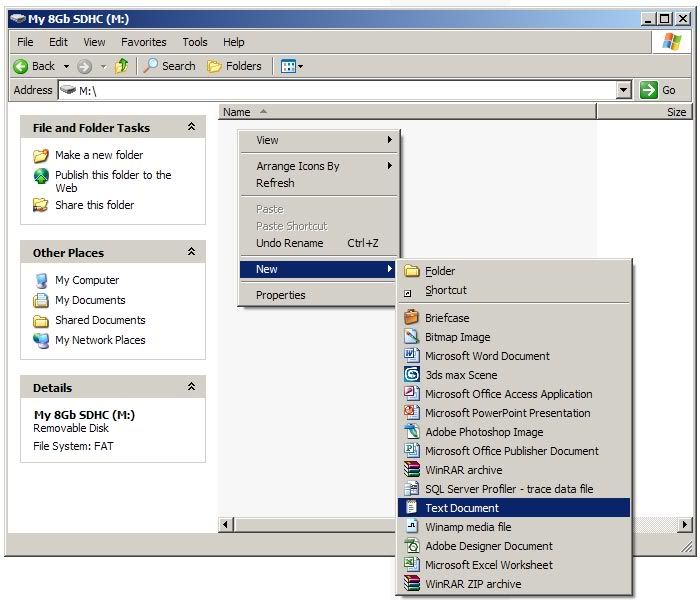Open the View menu in menu bar
Image resolution: width=700 pixels, height=600 pixels.
click(94, 42)
